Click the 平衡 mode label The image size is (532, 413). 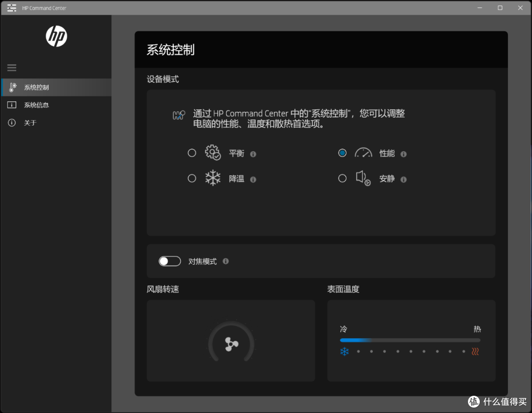(236, 153)
